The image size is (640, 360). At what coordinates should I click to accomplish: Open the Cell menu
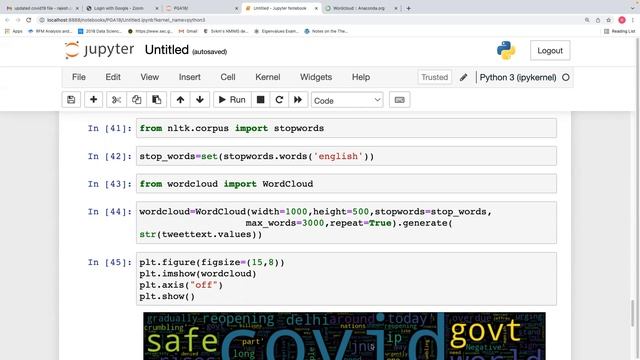point(228,77)
